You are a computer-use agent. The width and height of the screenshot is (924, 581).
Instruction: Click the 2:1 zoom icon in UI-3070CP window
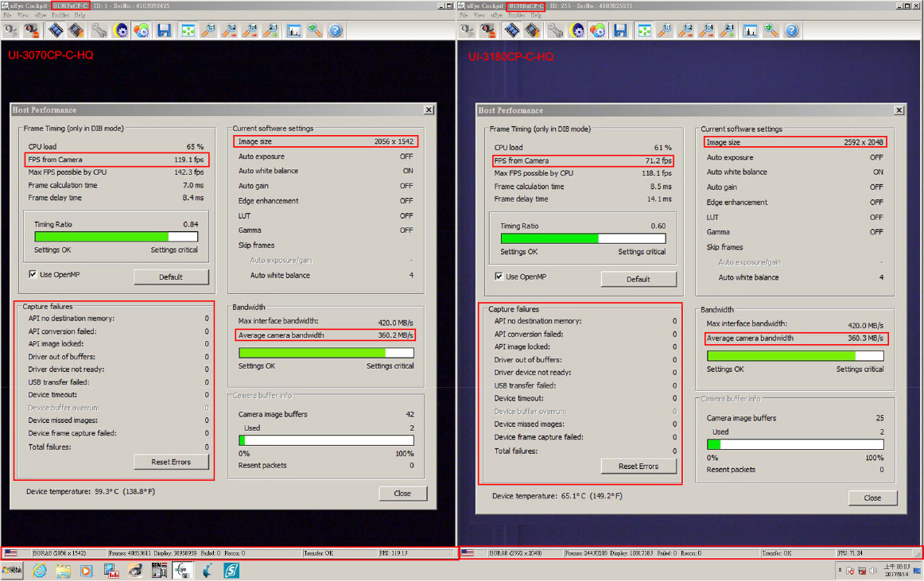tap(272, 31)
